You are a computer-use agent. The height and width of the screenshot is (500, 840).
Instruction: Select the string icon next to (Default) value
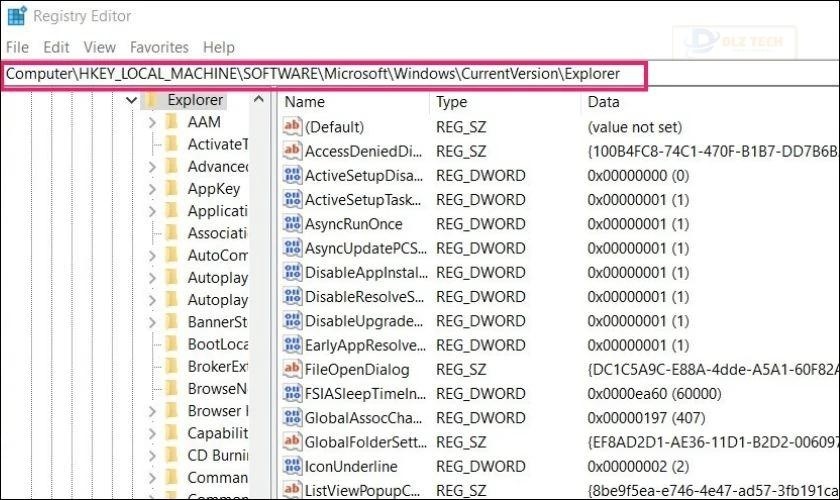[x=292, y=127]
